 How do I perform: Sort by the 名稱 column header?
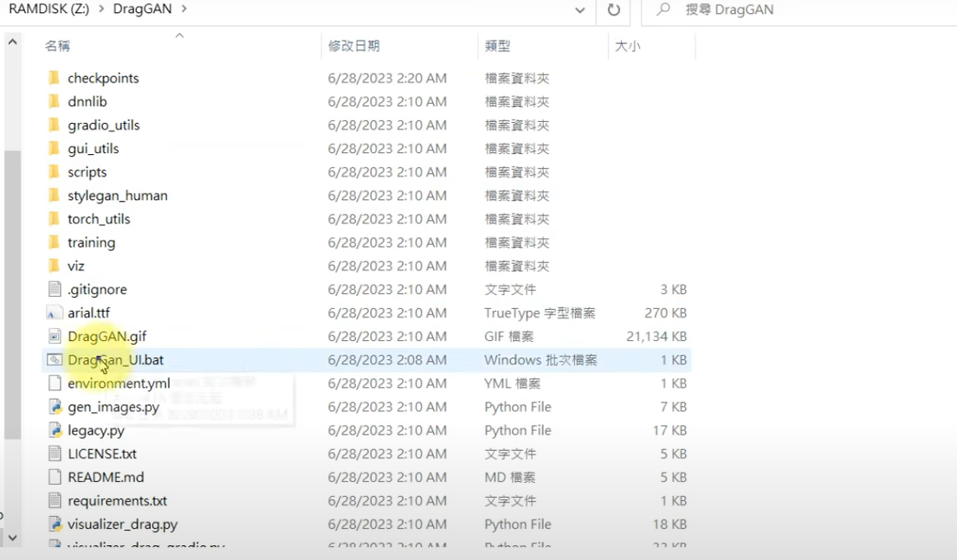[x=57, y=46]
